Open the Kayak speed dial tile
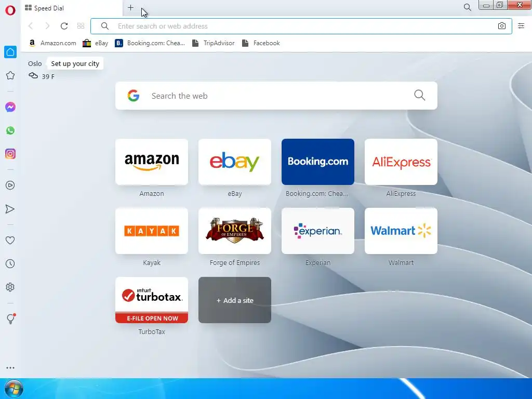Image resolution: width=532 pixels, height=399 pixels. point(152,231)
